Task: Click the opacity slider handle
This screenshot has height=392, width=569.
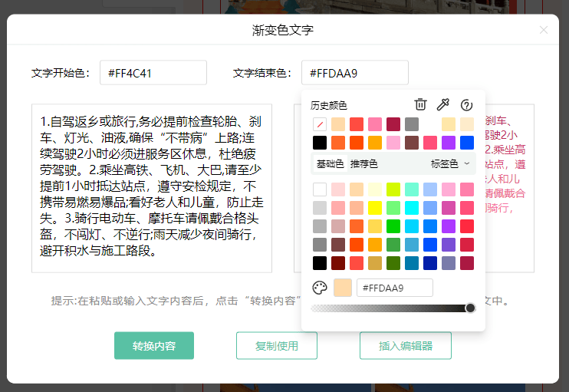Action: tap(470, 308)
